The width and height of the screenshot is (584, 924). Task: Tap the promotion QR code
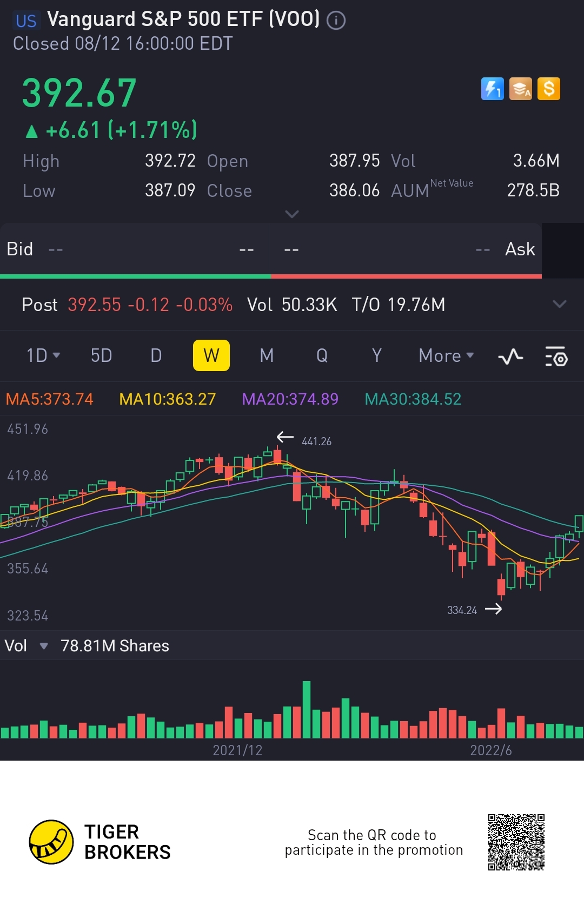[516, 842]
